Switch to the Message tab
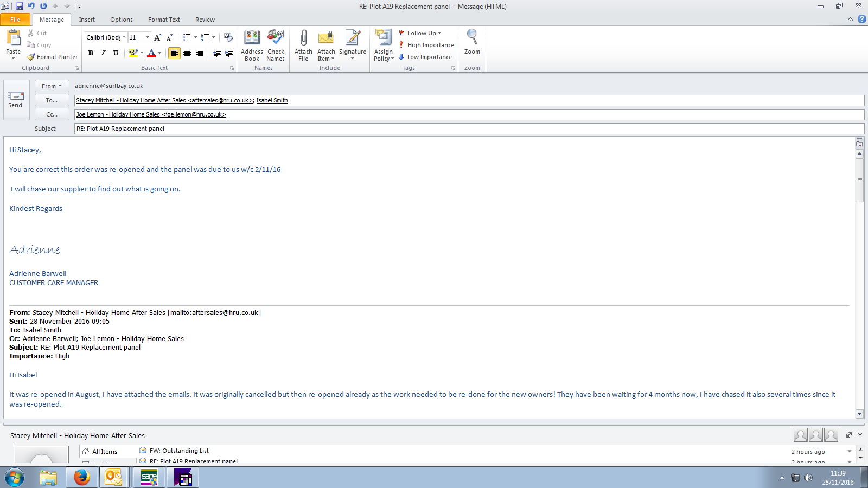This screenshot has height=488, width=868. (52, 20)
